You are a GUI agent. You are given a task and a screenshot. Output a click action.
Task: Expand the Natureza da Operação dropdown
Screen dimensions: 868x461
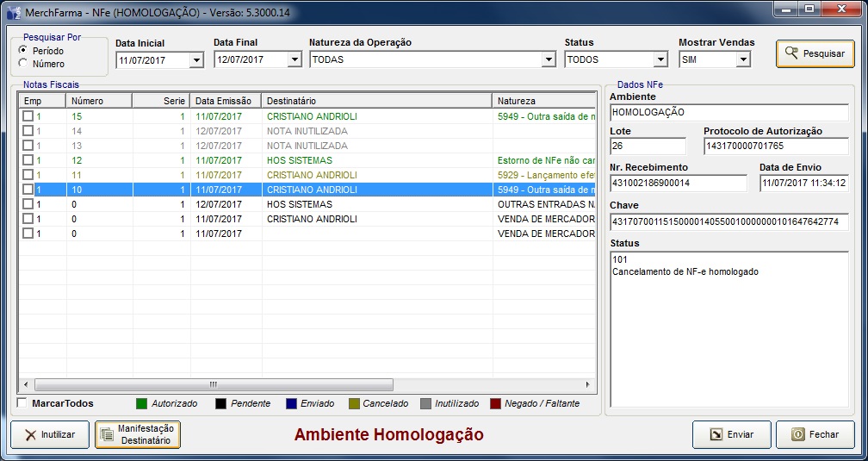click(x=549, y=60)
